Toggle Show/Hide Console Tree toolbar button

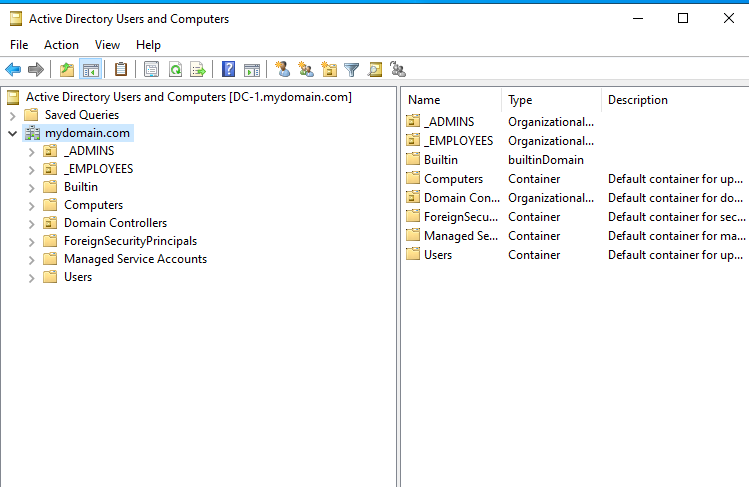(x=91, y=70)
